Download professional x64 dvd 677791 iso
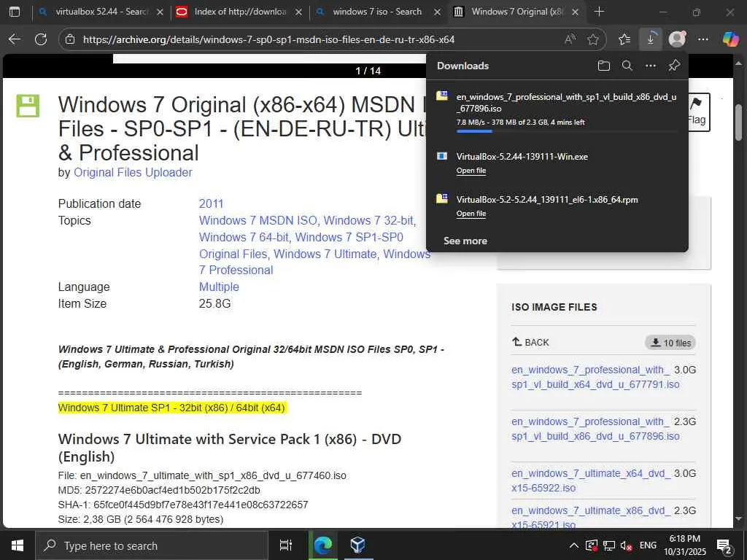The height and width of the screenshot is (560, 747). [595, 377]
